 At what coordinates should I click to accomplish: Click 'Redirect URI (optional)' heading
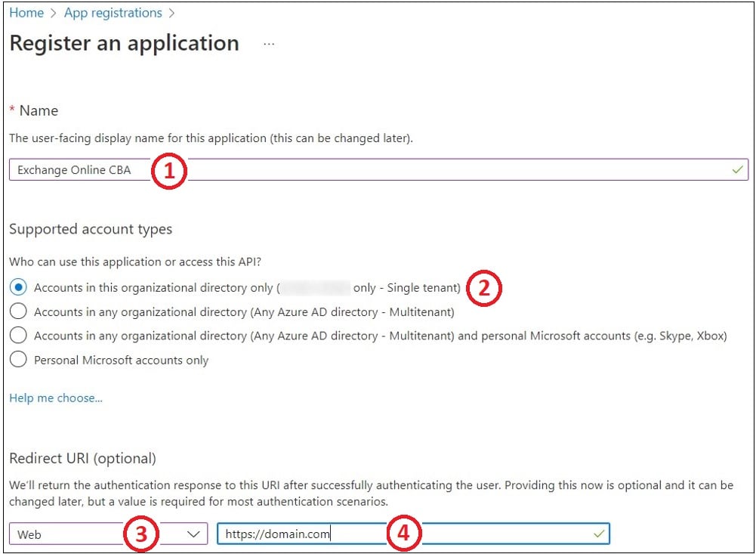pyautogui.click(x=83, y=459)
